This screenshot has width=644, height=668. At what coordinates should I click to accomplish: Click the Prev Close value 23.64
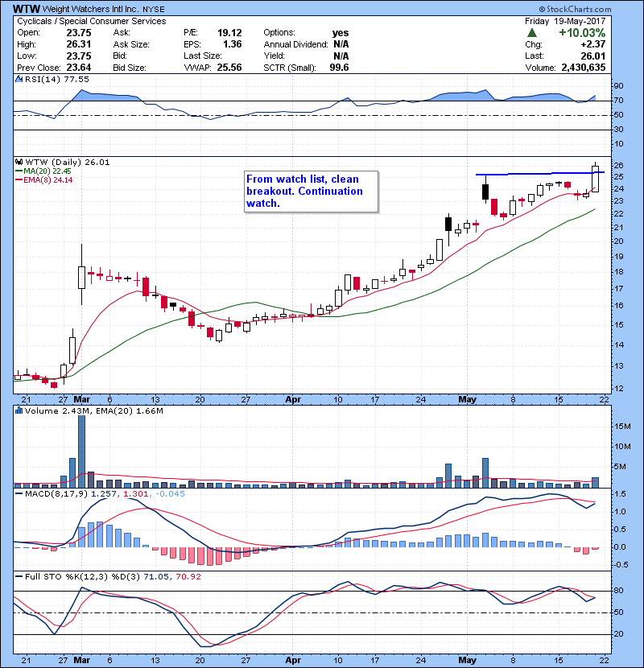pos(78,68)
